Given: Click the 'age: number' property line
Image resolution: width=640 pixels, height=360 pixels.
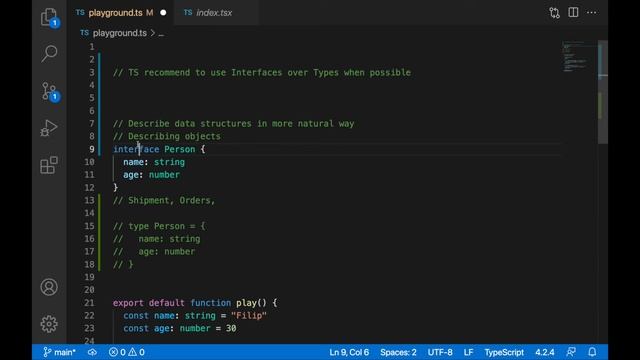Looking at the screenshot, I should point(151,175).
